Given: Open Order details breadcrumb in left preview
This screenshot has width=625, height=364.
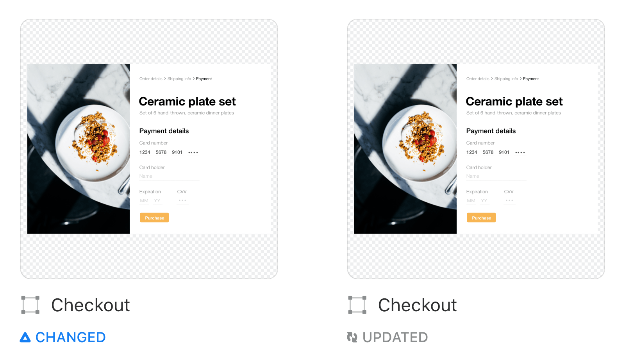Looking at the screenshot, I should tap(151, 79).
